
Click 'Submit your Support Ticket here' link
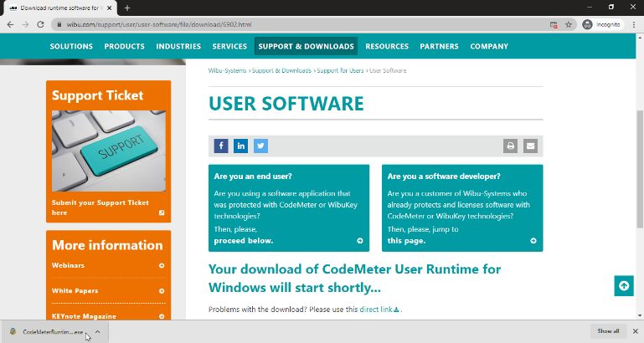[x=100, y=207]
